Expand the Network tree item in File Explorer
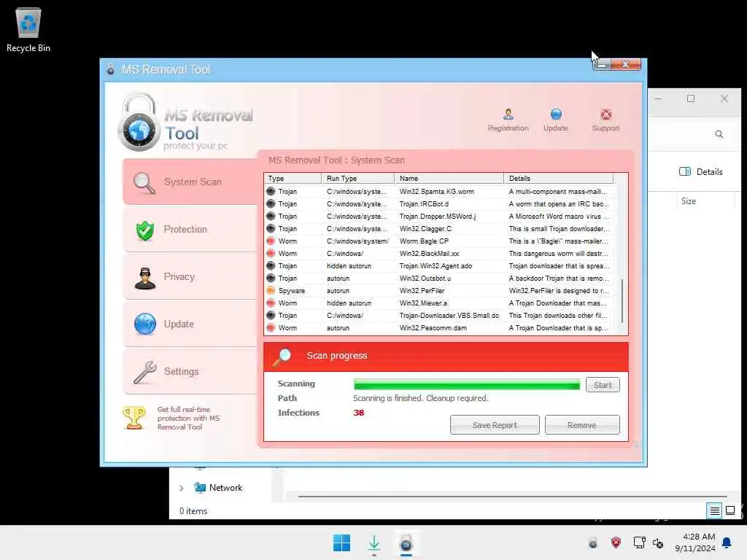Viewport: 747px width, 560px height. [182, 488]
